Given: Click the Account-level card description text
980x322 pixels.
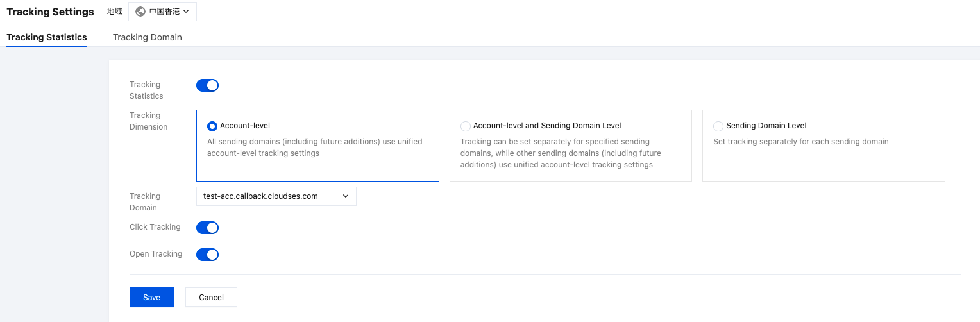Looking at the screenshot, I should [314, 148].
